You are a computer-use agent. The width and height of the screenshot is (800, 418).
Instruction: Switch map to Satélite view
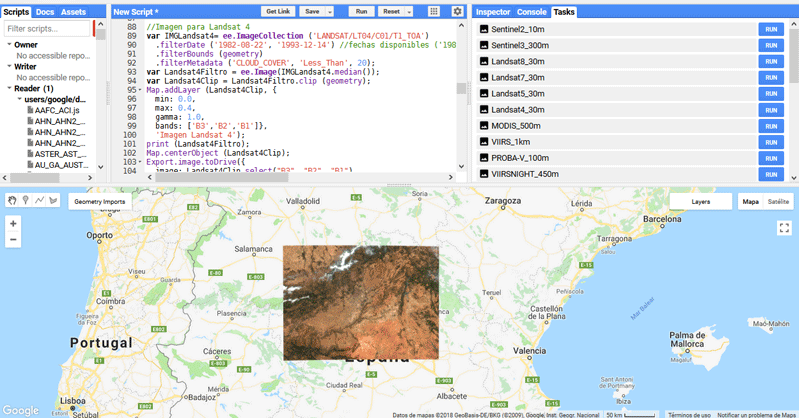pos(778,202)
